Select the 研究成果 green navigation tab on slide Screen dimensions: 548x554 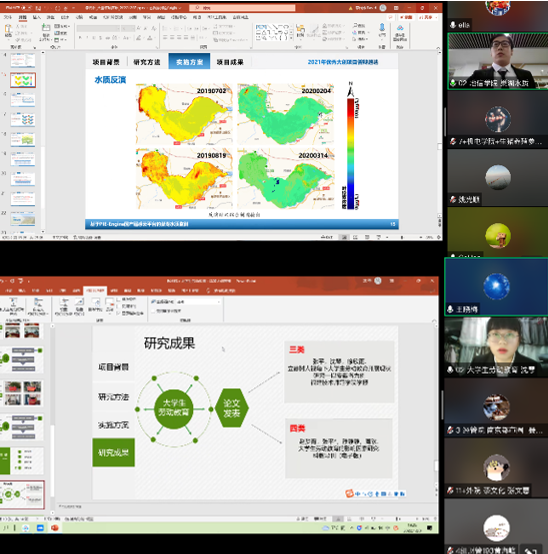click(113, 453)
